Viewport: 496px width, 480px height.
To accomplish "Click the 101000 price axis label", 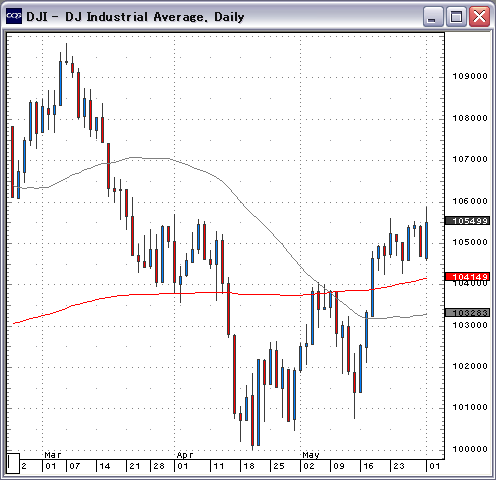I will tap(470, 407).
